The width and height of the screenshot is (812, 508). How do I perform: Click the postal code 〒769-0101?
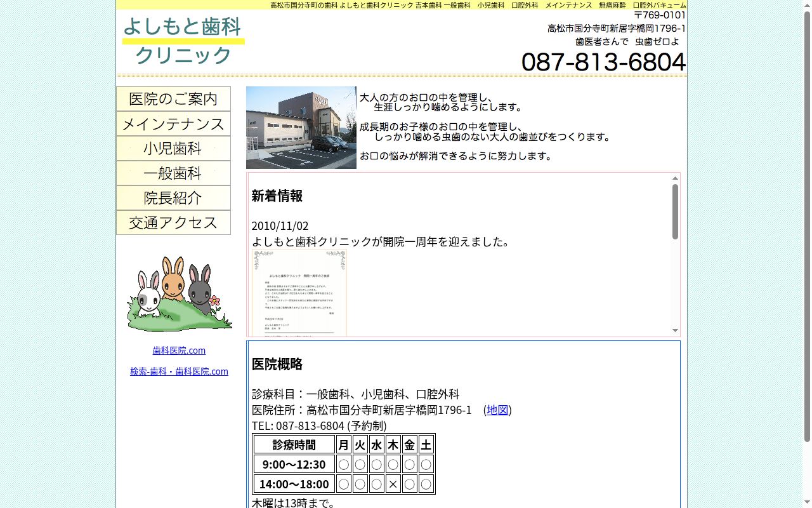(660, 15)
